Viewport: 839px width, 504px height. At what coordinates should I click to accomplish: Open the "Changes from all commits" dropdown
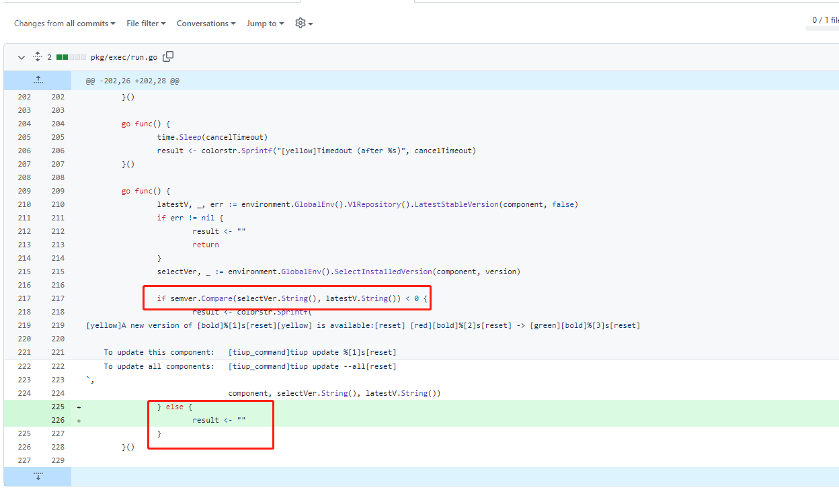tap(65, 24)
